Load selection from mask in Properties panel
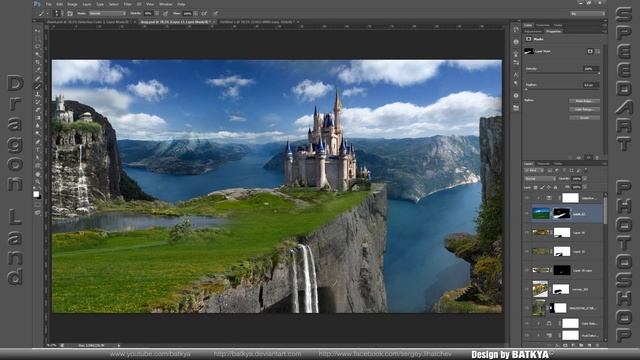 (x=571, y=157)
